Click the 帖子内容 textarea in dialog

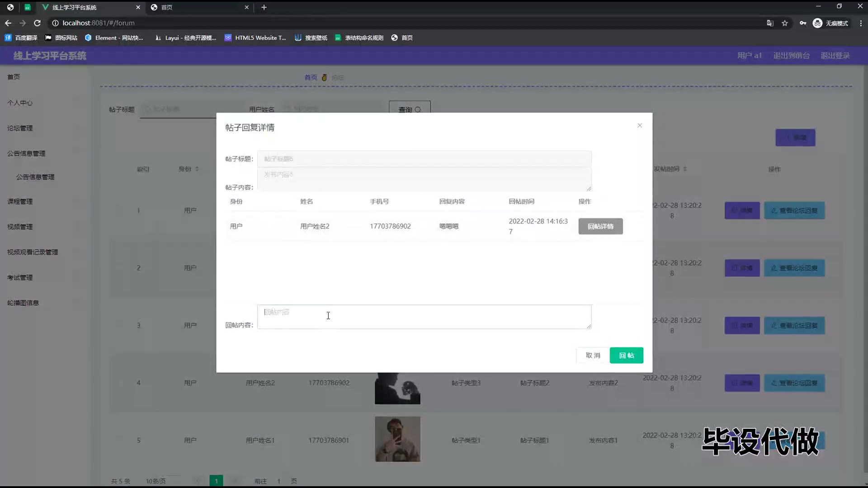click(424, 179)
